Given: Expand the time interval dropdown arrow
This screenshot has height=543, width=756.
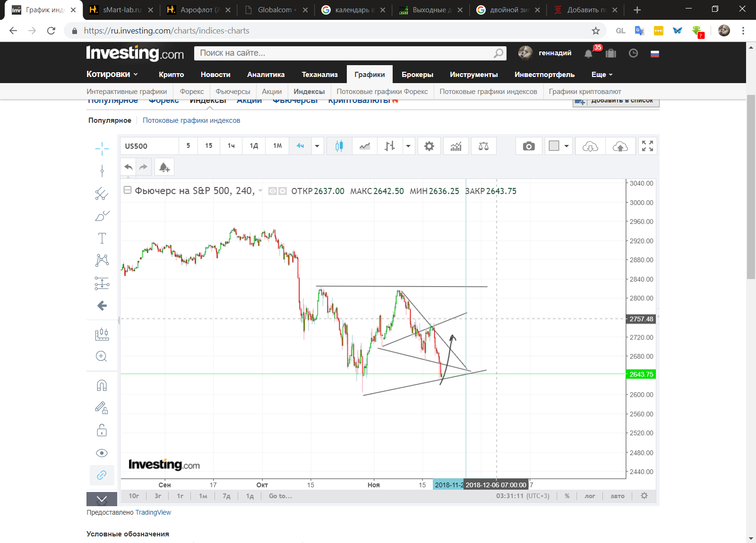Looking at the screenshot, I should 317,146.
